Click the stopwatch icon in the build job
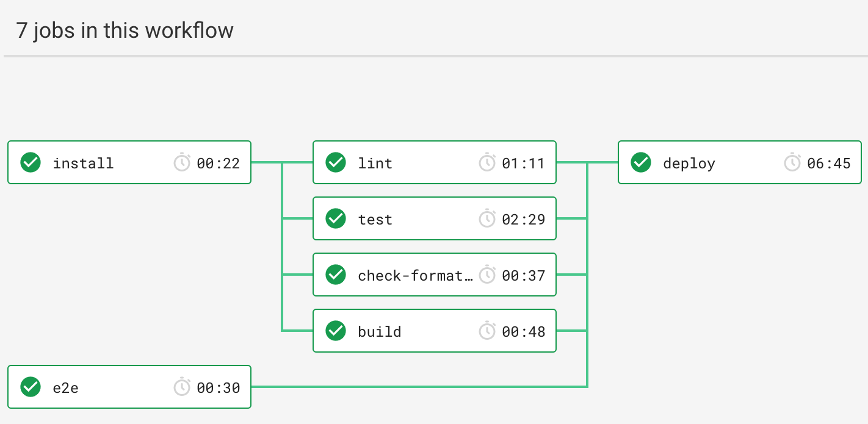The width and height of the screenshot is (868, 424). (487, 331)
